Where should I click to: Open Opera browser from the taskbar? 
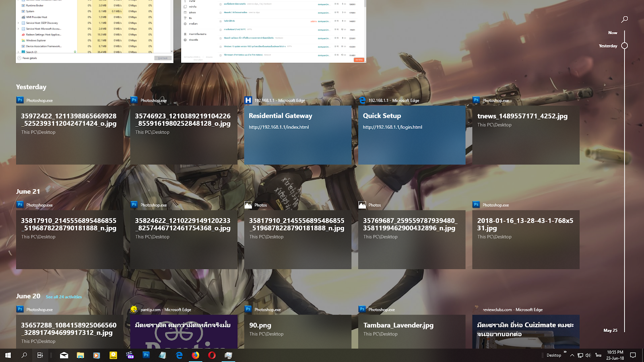pos(212,355)
